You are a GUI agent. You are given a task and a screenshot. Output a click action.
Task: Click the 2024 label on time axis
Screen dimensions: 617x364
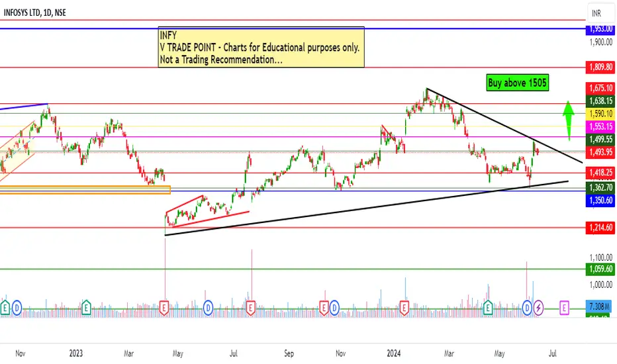click(393, 353)
